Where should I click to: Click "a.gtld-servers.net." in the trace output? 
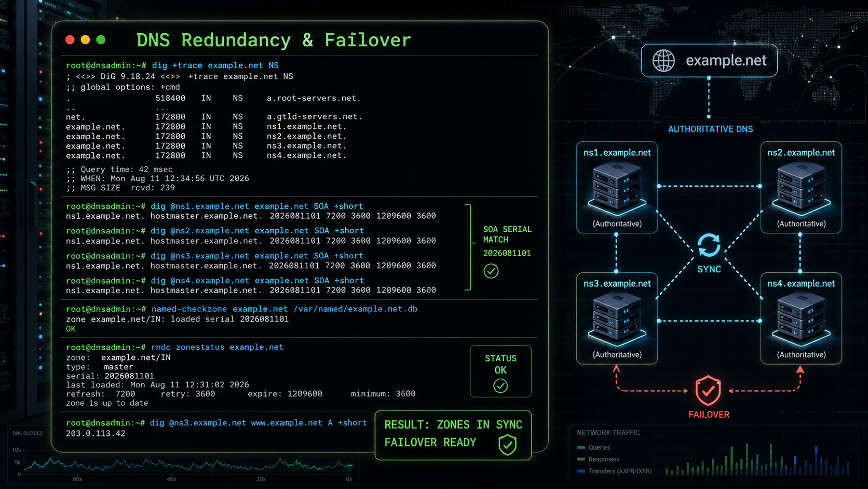[x=315, y=117]
